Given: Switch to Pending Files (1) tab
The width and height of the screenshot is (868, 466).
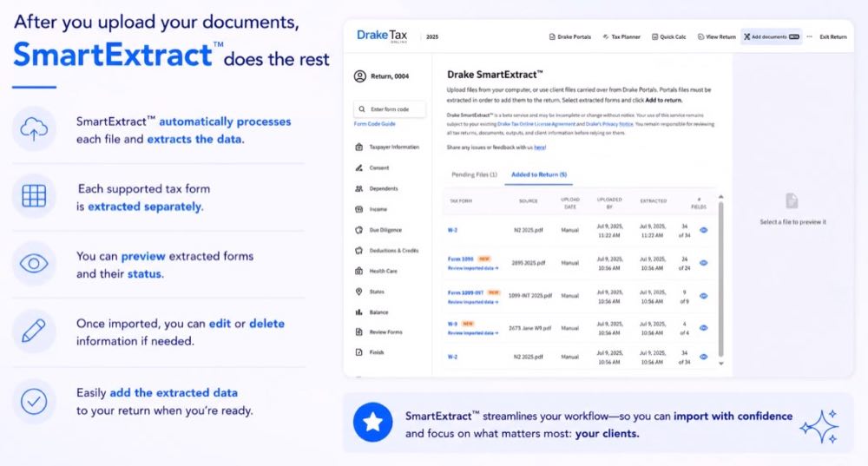Looking at the screenshot, I should click(475, 175).
